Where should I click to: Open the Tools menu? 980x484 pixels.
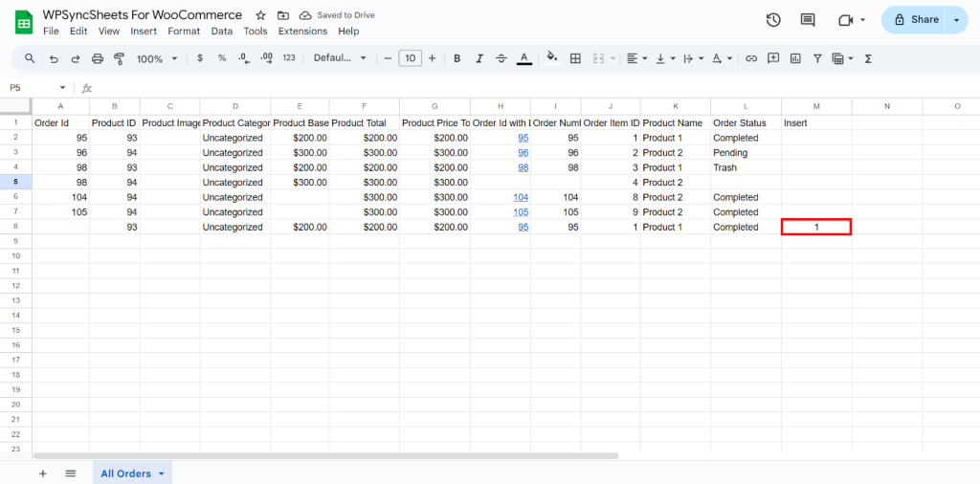(256, 32)
